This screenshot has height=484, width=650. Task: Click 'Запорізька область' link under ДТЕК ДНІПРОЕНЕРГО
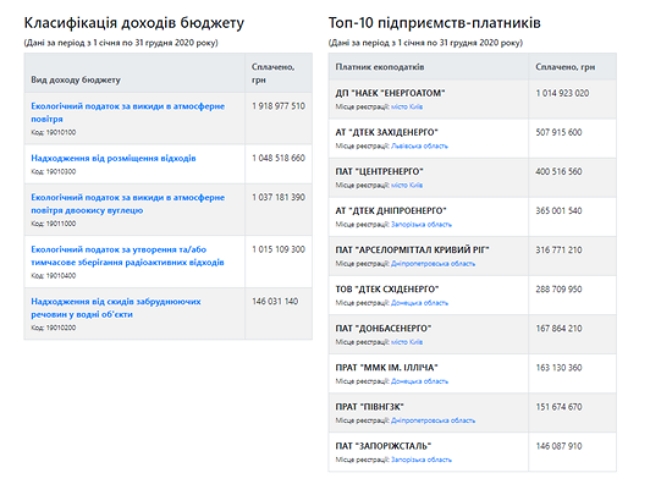click(421, 225)
